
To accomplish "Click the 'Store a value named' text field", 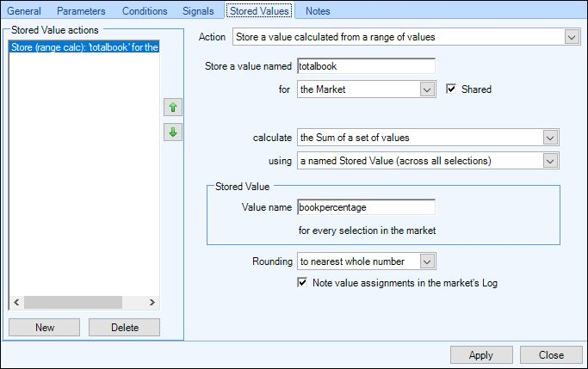I will [x=366, y=66].
